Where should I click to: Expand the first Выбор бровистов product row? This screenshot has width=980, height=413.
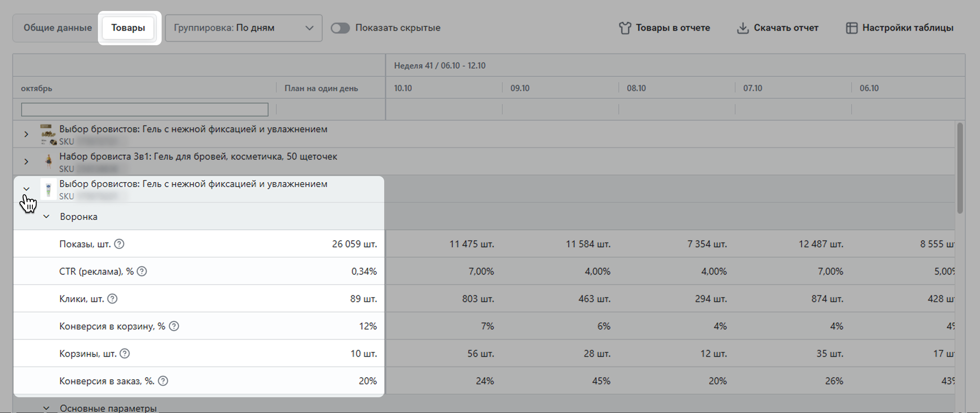coord(26,134)
